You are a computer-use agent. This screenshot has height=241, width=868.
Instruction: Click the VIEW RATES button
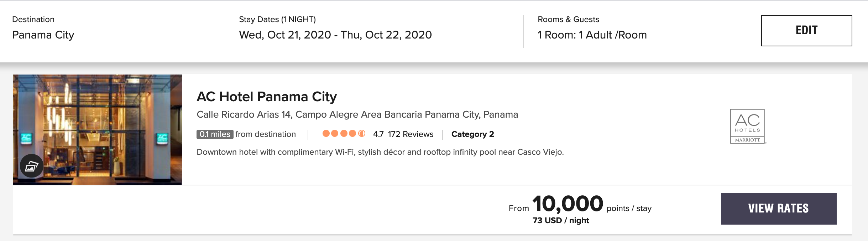point(779,209)
